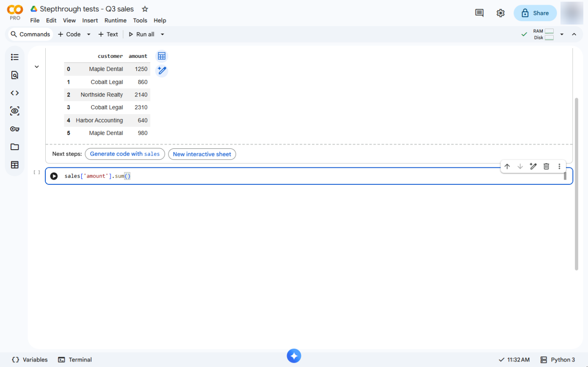The width and height of the screenshot is (588, 367).
Task: Click the notebook vertical scrollbar
Action: tap(576, 184)
